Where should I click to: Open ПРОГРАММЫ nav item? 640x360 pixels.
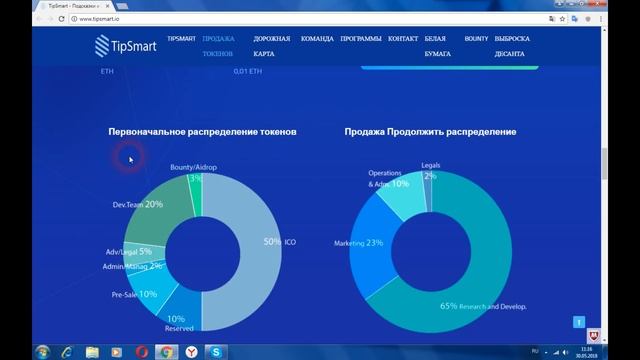[361, 38]
